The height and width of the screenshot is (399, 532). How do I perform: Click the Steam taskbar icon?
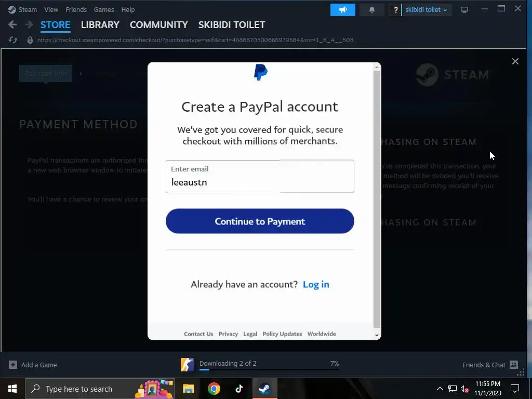264,389
